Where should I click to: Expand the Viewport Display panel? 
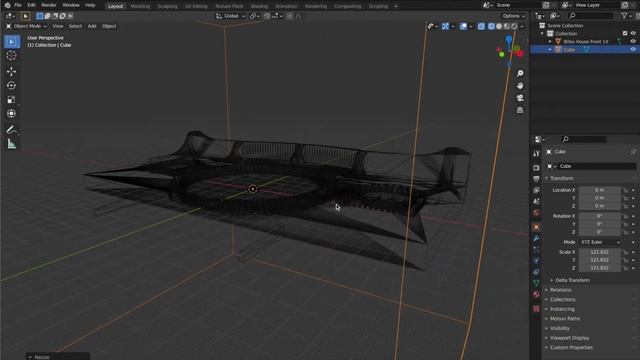[x=569, y=338]
